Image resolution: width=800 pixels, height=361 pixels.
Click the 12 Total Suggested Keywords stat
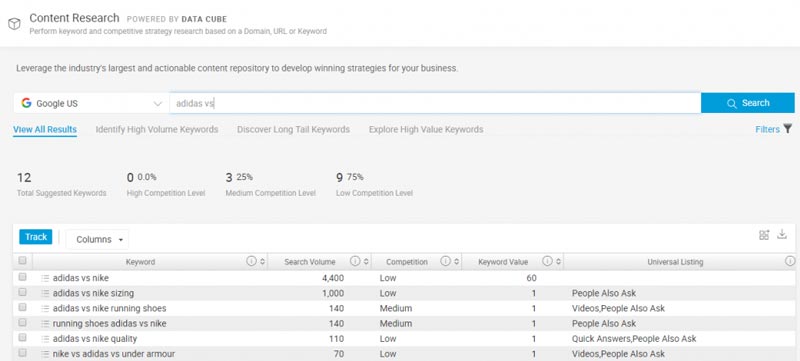tap(62, 185)
